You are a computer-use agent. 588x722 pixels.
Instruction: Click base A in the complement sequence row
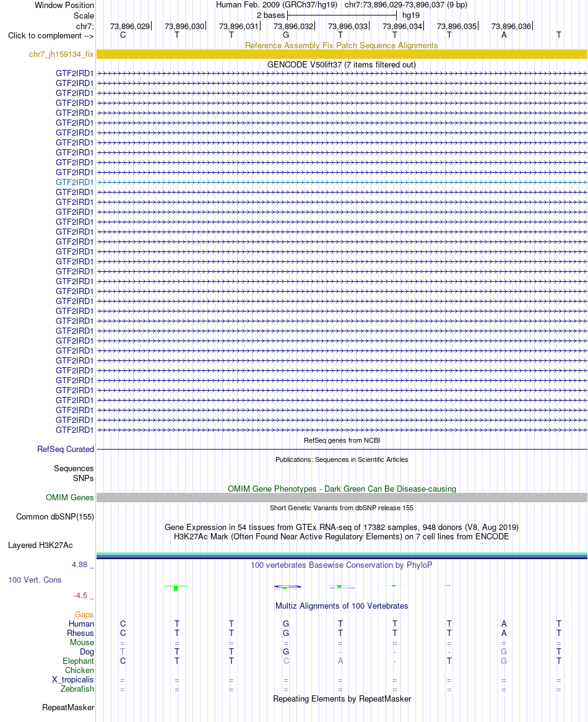(504, 35)
